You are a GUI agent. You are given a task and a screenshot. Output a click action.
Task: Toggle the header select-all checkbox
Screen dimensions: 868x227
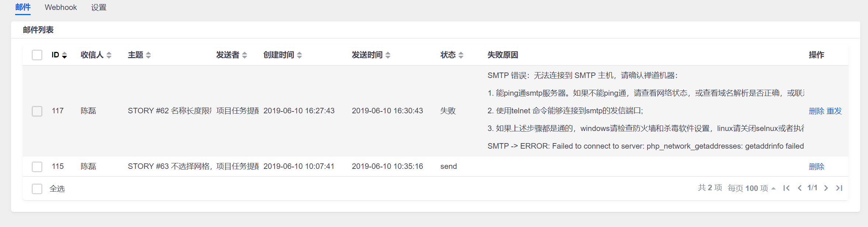click(37, 55)
